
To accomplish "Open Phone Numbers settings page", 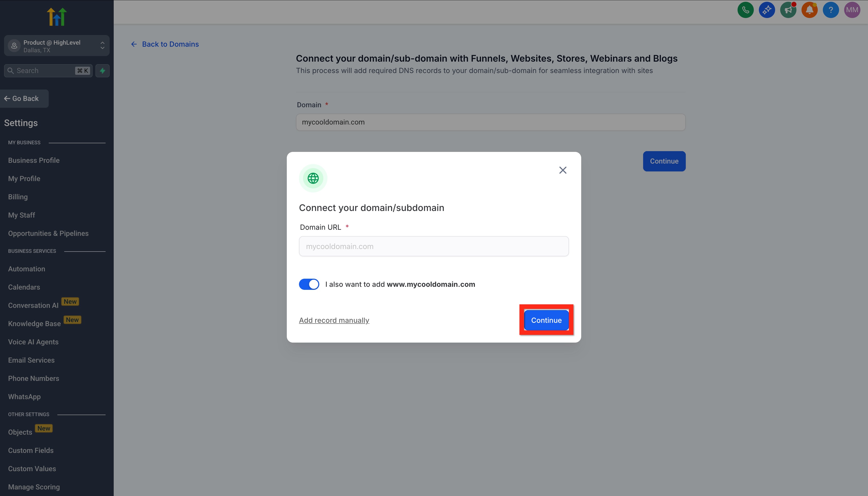I will (34, 378).
